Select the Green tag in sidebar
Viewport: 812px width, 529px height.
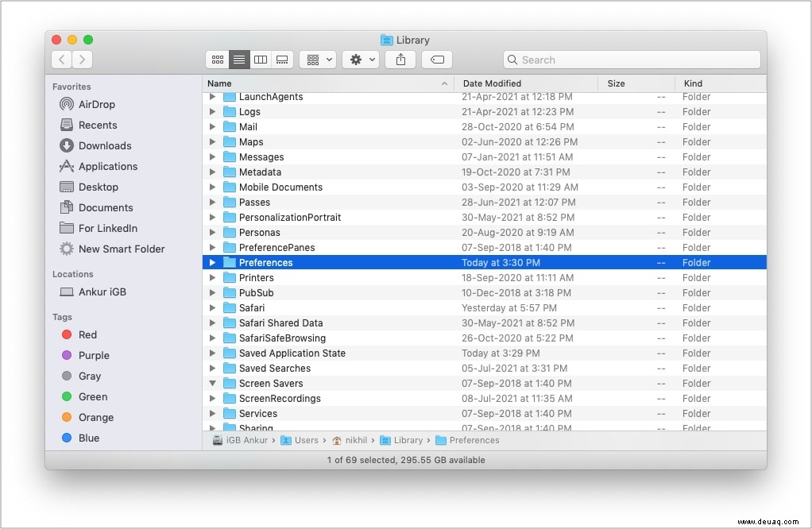pos(84,397)
